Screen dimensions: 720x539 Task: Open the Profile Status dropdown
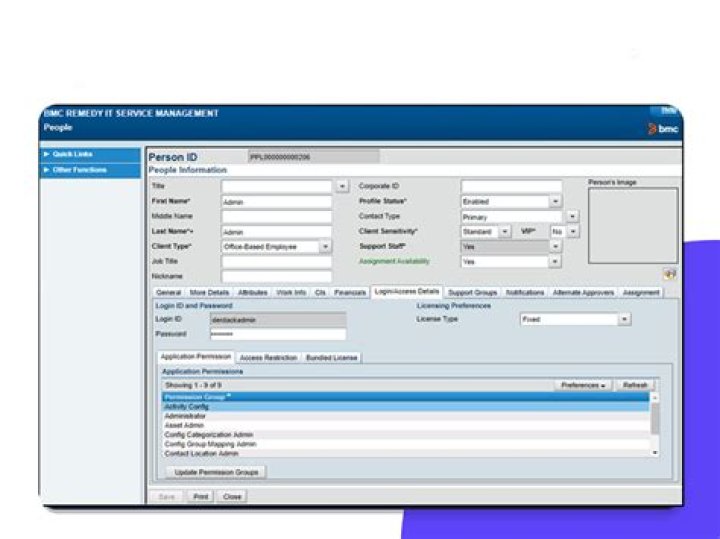555,202
